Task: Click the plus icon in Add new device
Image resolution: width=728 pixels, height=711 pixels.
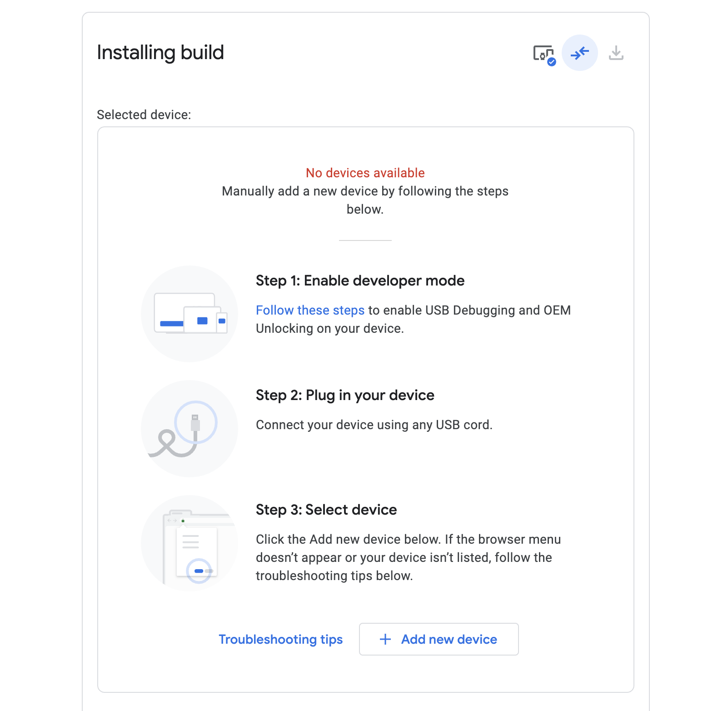Action: click(385, 639)
